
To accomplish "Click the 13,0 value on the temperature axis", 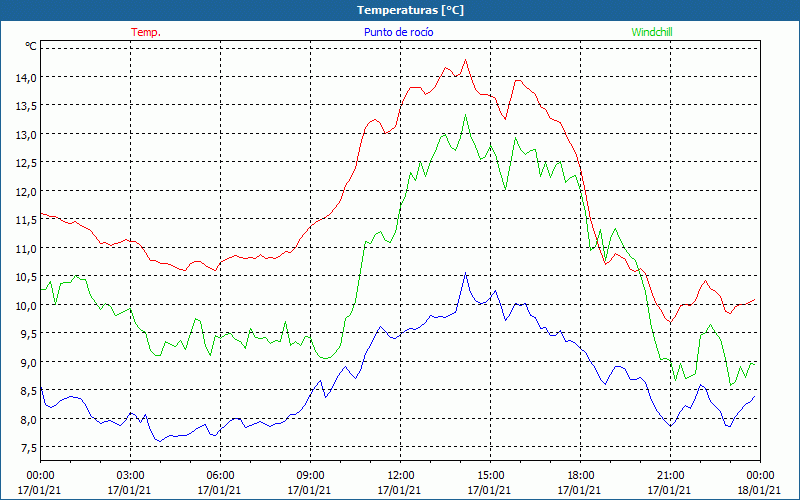I will 26,134.
